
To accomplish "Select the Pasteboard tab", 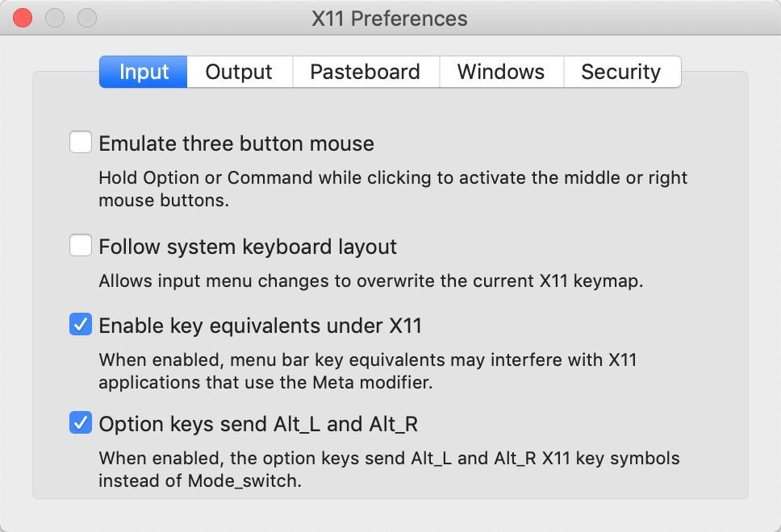I will point(365,72).
